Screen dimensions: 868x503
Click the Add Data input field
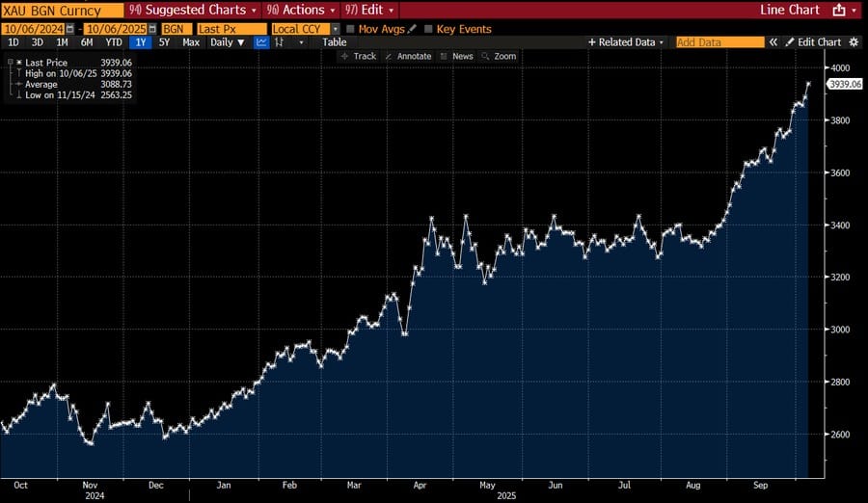click(719, 42)
